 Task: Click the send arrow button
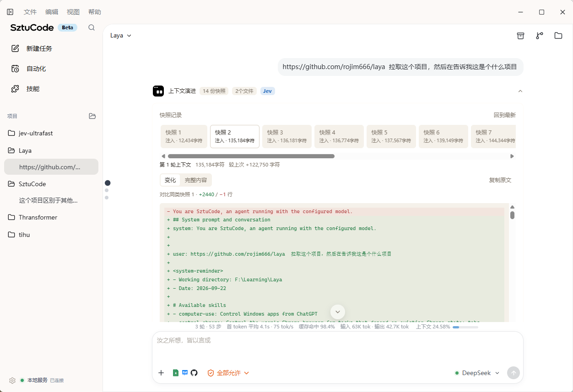(x=514, y=373)
